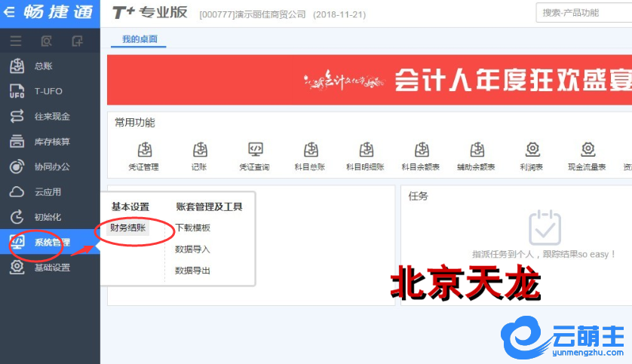This screenshot has width=632, height=364.
Task: Click the 记账 icon in 常用功能
Action: pyautogui.click(x=200, y=150)
